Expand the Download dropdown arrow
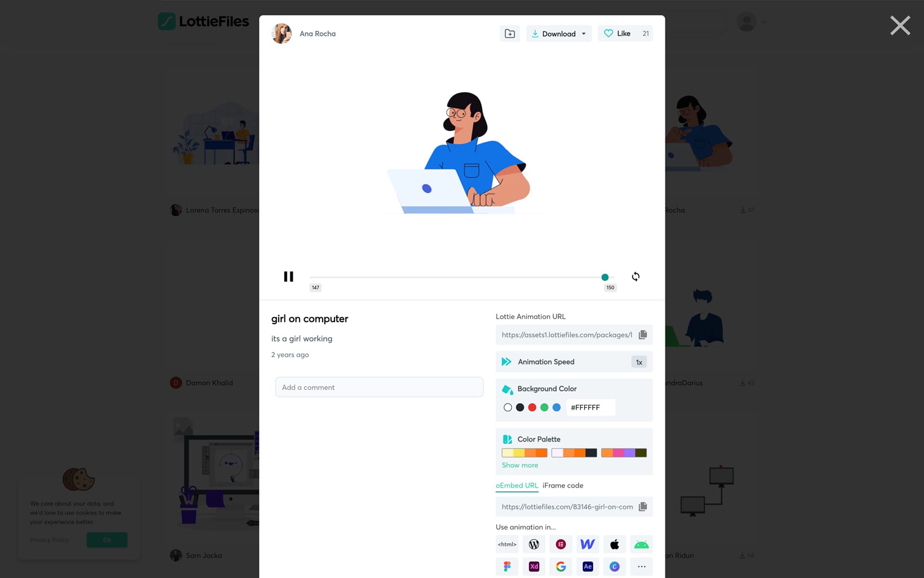 583,33
